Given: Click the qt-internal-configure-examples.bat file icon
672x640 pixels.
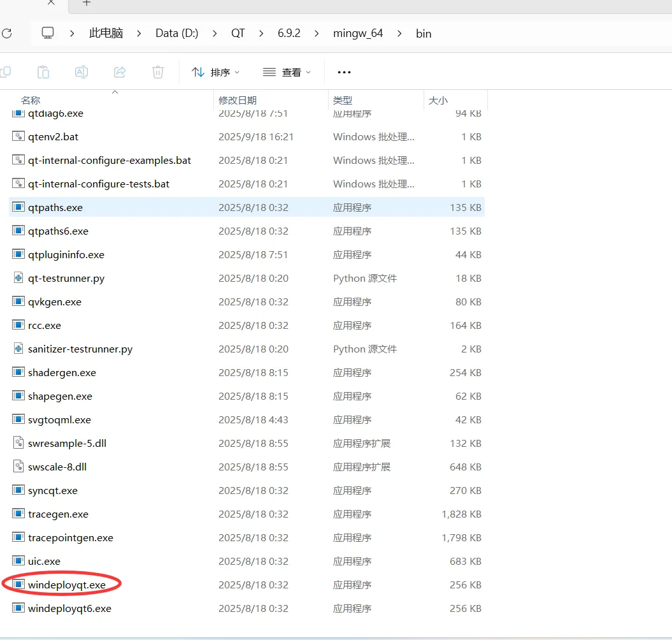Looking at the screenshot, I should [x=18, y=160].
